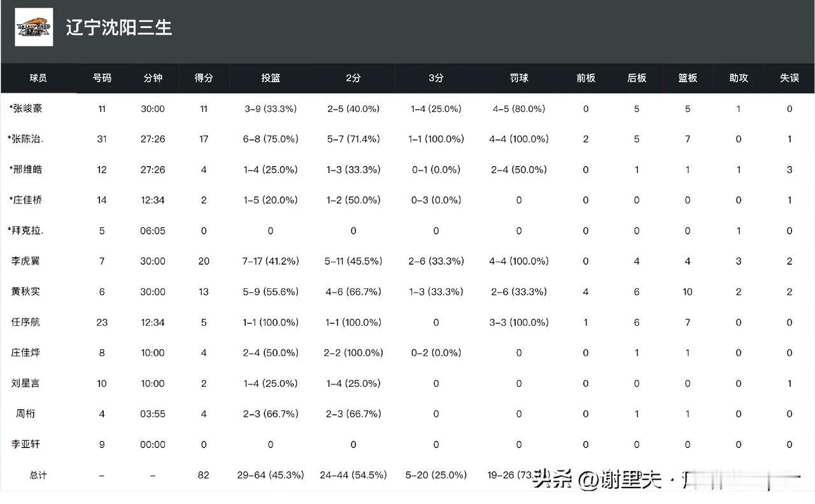Click 任序航's jersey number 23

pos(102,322)
